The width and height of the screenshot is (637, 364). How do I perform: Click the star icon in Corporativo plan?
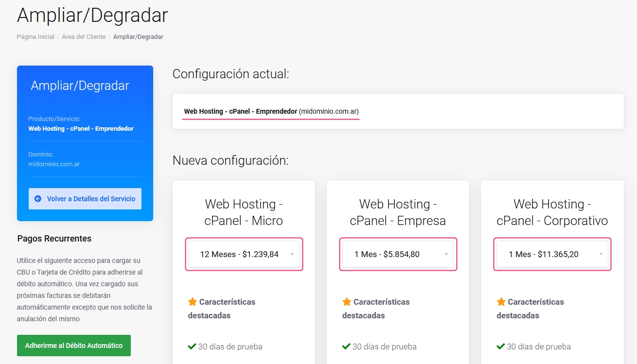point(501,302)
